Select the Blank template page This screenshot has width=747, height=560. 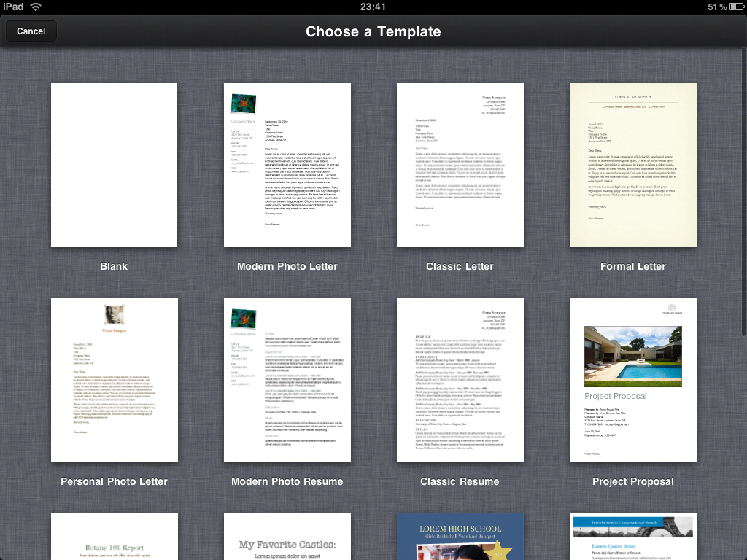tap(114, 165)
